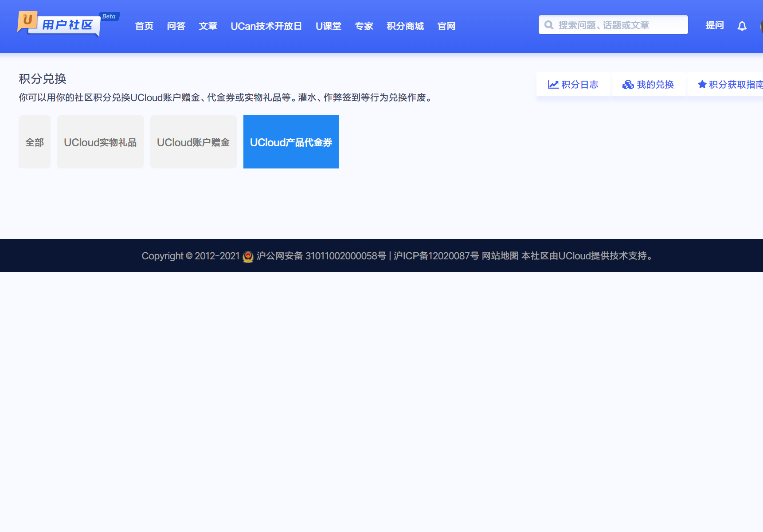
Task: Focus the 搜索问题、话题或文章 search field
Action: 613,25
